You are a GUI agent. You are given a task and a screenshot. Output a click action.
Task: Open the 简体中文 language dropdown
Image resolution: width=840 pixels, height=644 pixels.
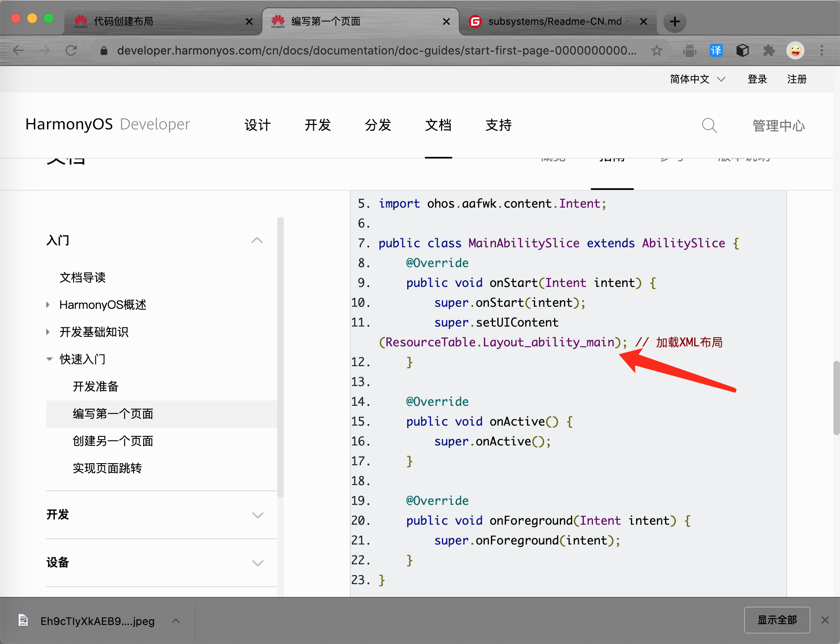[x=698, y=79]
